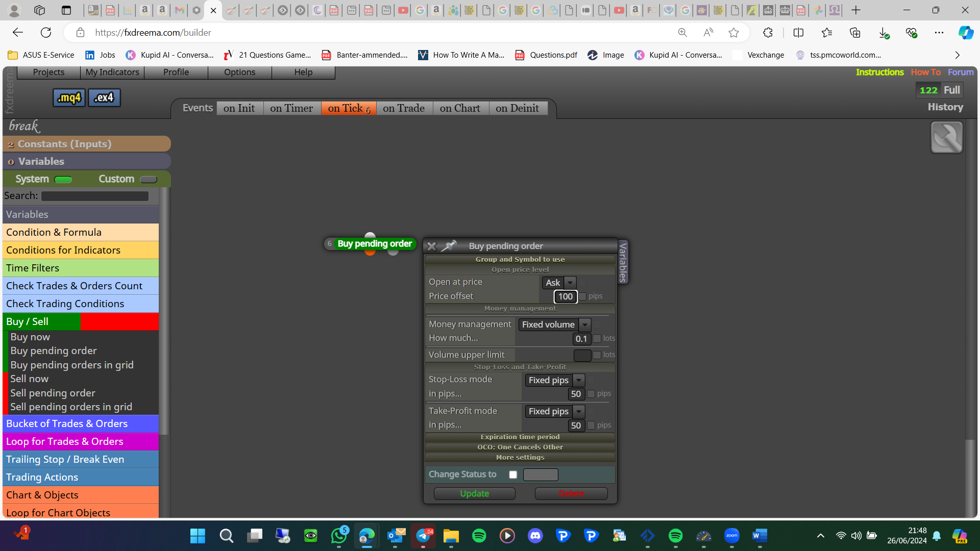The height and width of the screenshot is (551, 980).
Task: Tick the Volume upper limit lots checkbox
Action: [597, 355]
